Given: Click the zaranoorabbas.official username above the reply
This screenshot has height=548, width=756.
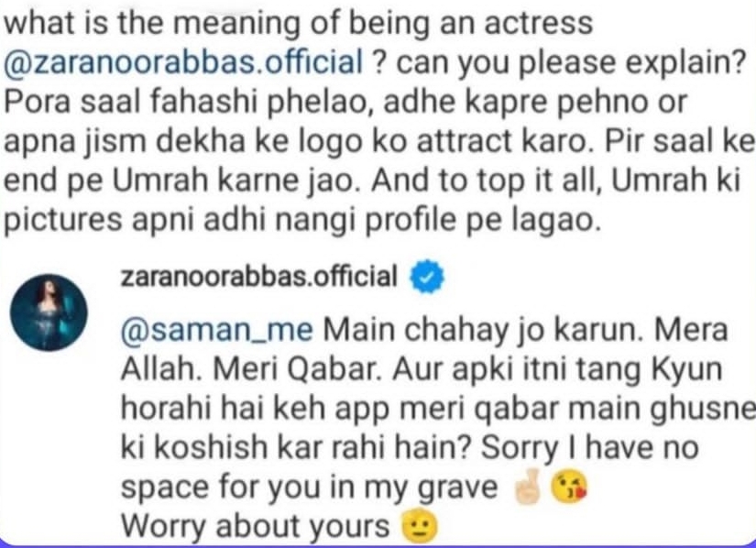Looking at the screenshot, I should (259, 277).
